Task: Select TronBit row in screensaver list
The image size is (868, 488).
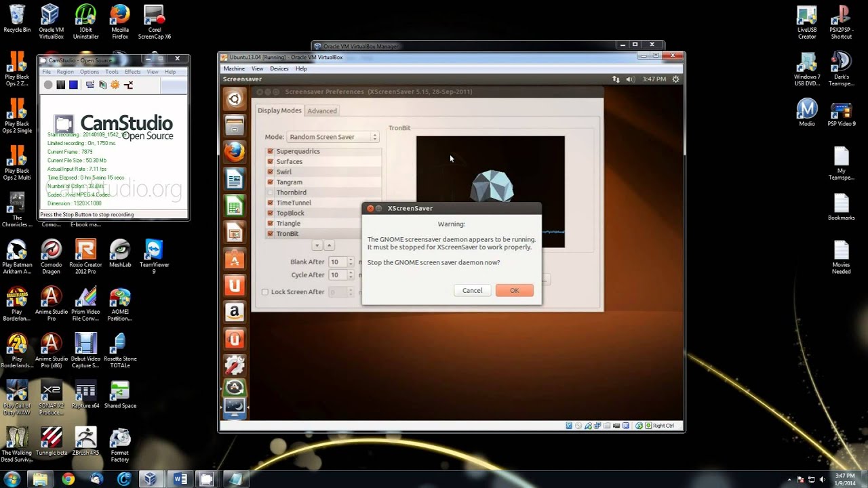Action: tap(323, 234)
